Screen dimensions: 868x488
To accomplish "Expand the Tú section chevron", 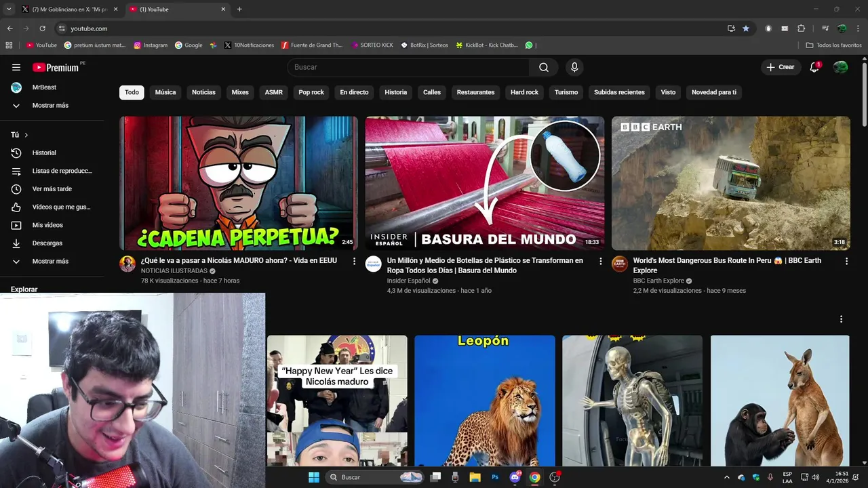I will [26, 135].
